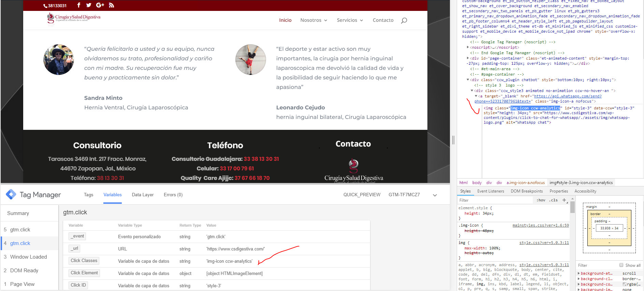Open the Facebook icon in top bar
644x291 pixels.
(79, 5)
